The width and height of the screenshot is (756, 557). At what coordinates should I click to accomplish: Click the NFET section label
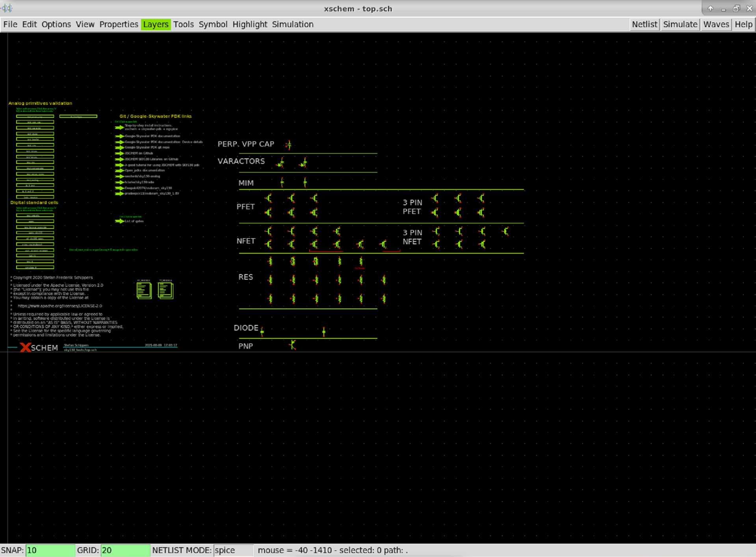246,241
